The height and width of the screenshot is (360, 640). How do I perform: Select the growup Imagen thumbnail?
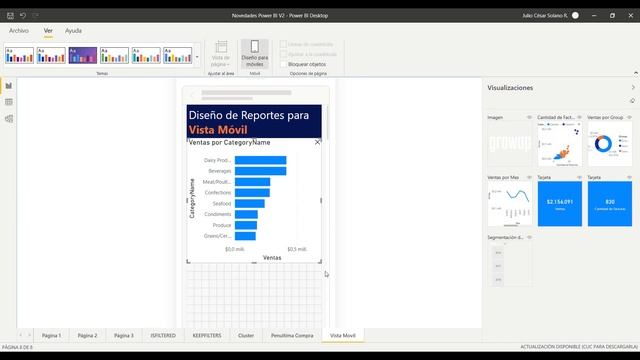point(510,144)
